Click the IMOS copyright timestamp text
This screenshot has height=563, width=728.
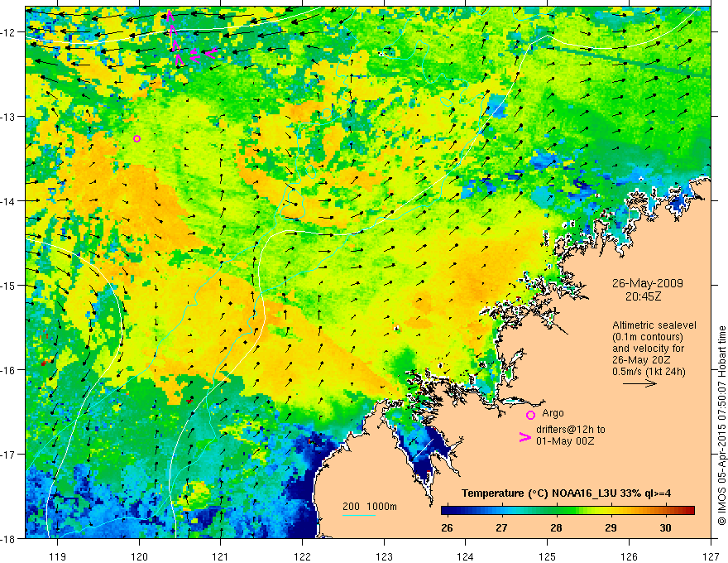tap(721, 426)
